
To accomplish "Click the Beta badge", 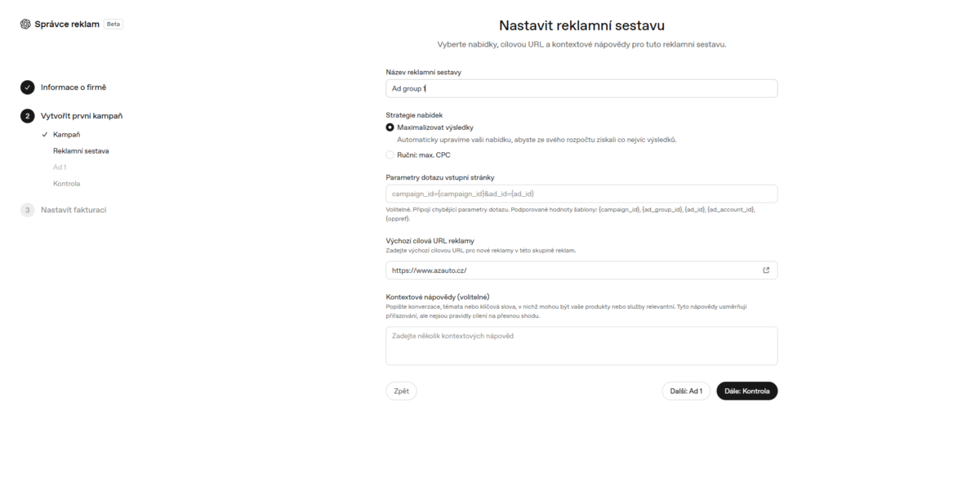I will (x=113, y=24).
